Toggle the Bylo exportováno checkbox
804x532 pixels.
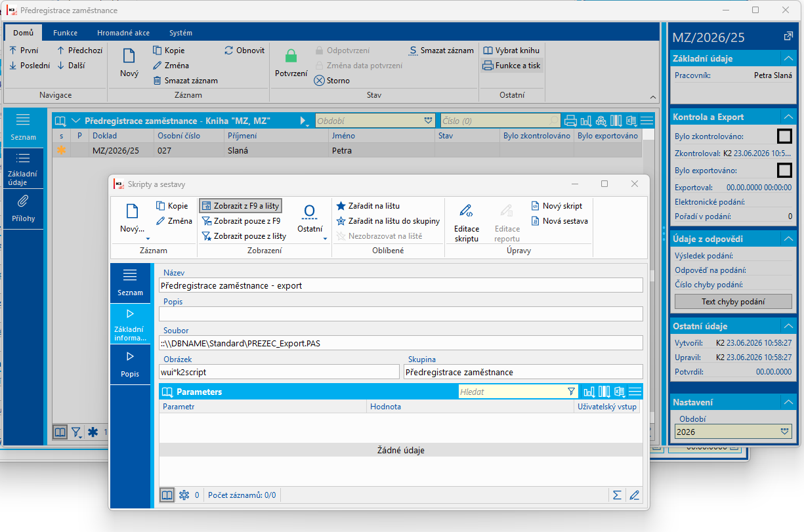[x=784, y=171]
